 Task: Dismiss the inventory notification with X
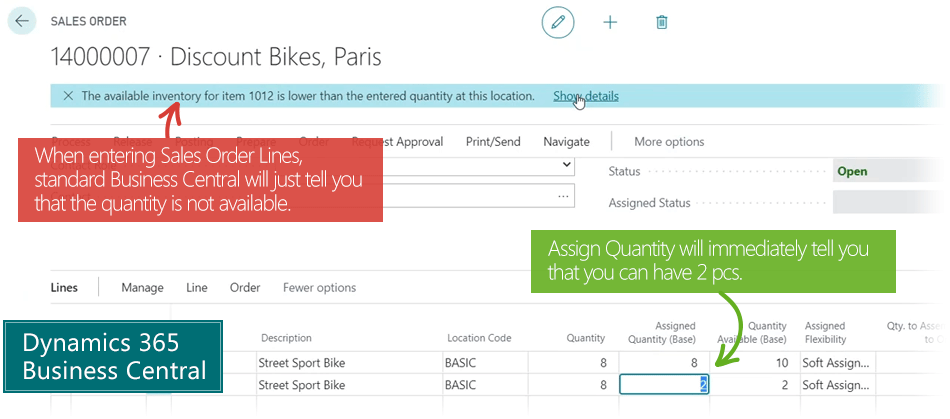click(68, 96)
